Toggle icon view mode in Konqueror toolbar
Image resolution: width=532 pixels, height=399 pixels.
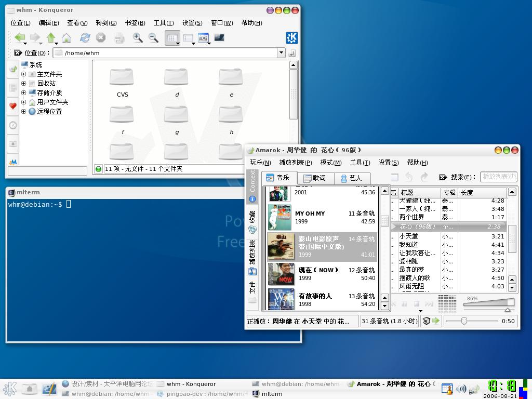[171, 37]
